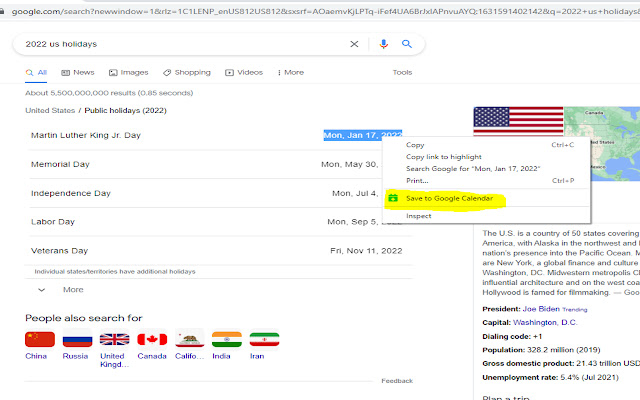Focus the search field containing 2022 us holidays
The image size is (640, 400).
click(184, 44)
